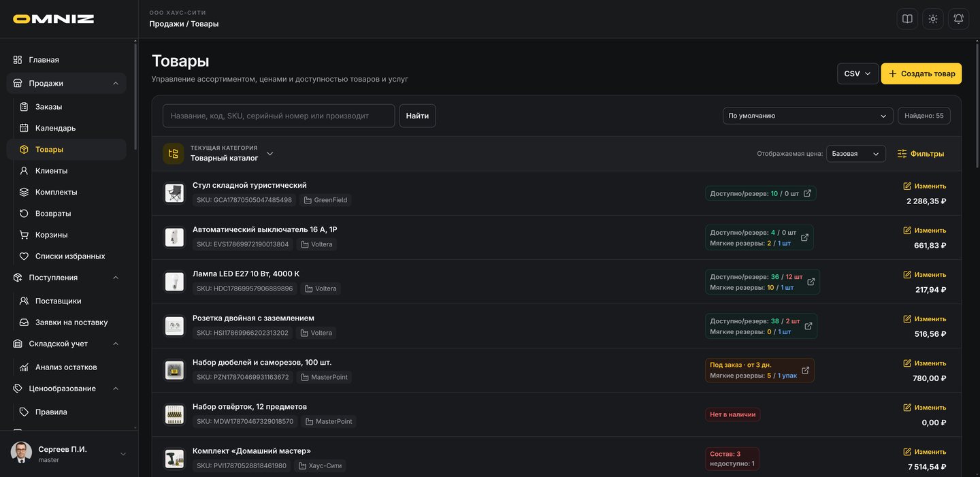Screen dimensions: 980x477
Task: Open the Фильтры panel
Action: click(x=921, y=154)
